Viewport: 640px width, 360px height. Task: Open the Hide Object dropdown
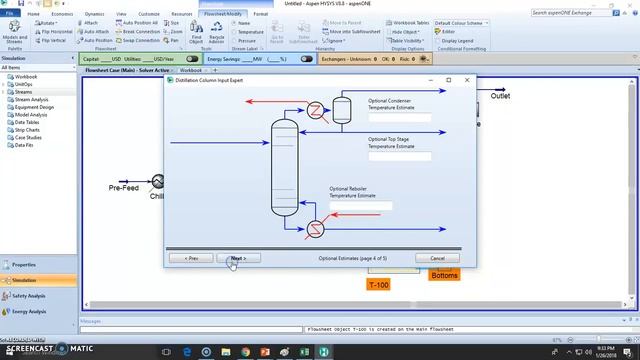tap(403, 31)
